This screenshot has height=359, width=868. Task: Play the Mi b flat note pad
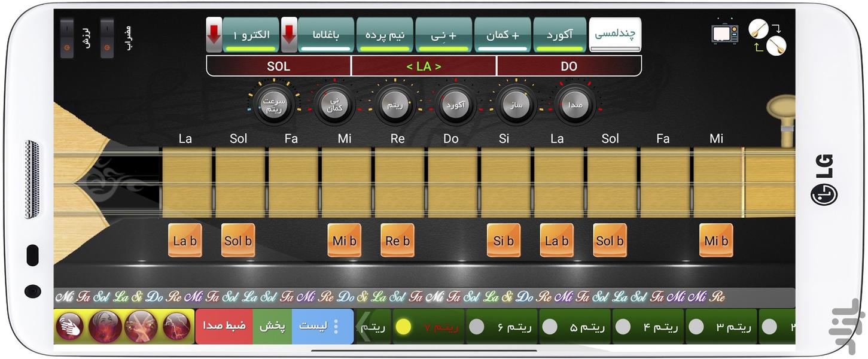[x=344, y=241]
